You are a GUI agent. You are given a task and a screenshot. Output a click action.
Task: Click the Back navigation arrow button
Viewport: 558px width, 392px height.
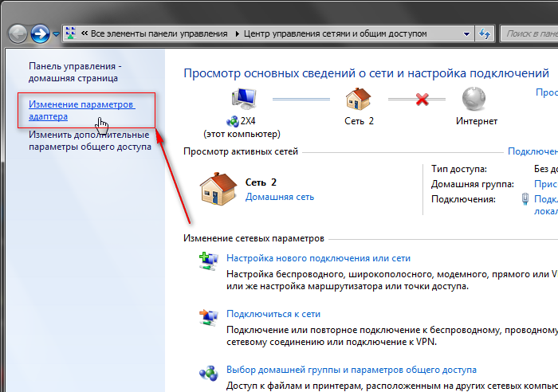pos(18,34)
